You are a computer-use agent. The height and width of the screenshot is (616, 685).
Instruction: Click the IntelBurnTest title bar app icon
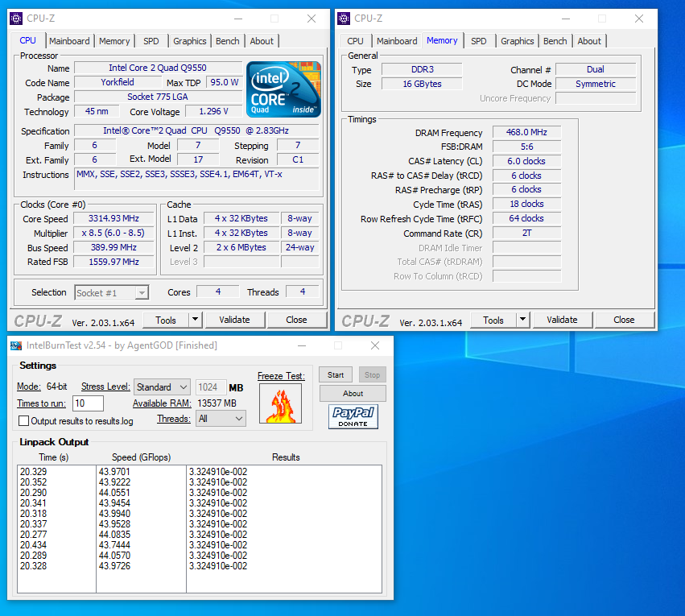click(x=16, y=345)
